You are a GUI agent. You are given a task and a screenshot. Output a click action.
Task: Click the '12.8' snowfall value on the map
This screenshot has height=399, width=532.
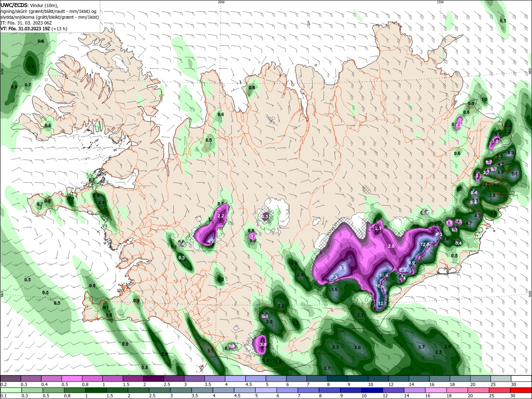coord(425,244)
